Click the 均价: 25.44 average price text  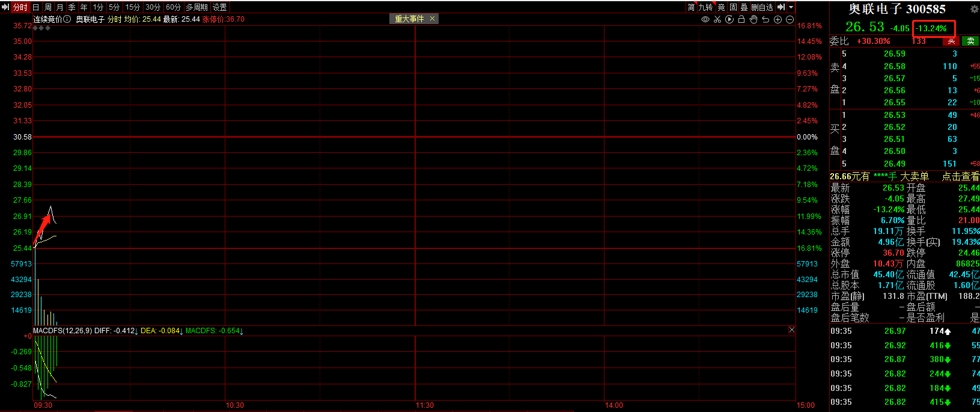142,19
